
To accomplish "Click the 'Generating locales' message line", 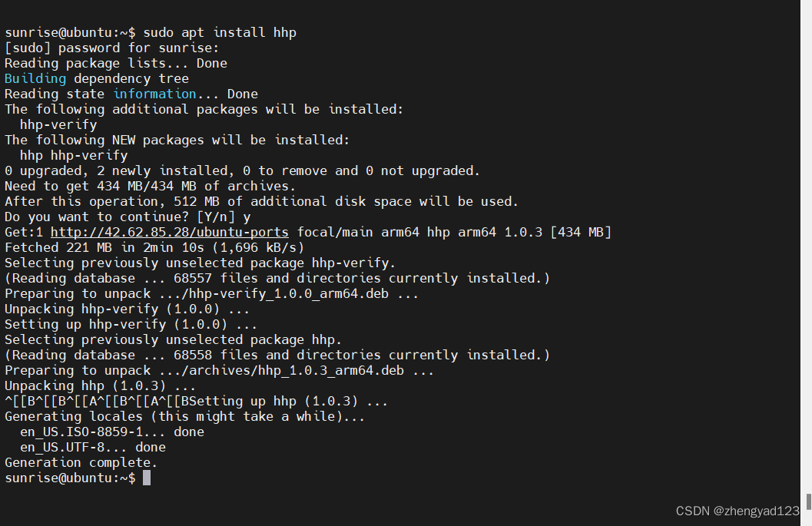I will (184, 416).
